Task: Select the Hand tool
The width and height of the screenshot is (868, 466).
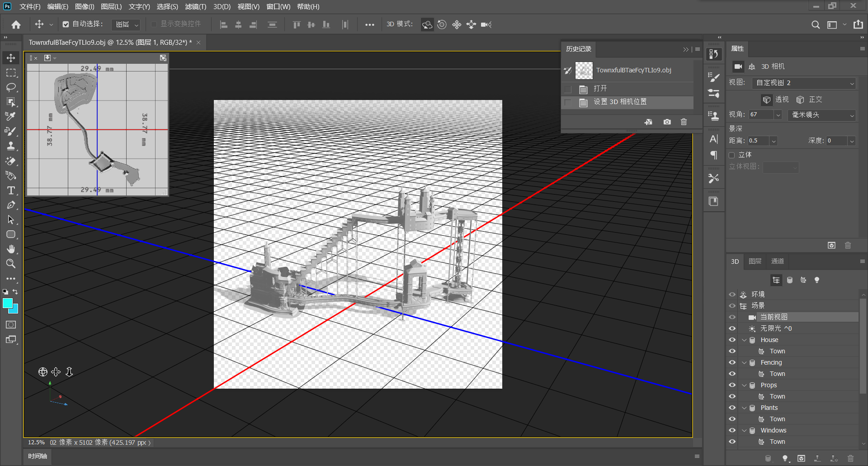Action: click(x=11, y=249)
